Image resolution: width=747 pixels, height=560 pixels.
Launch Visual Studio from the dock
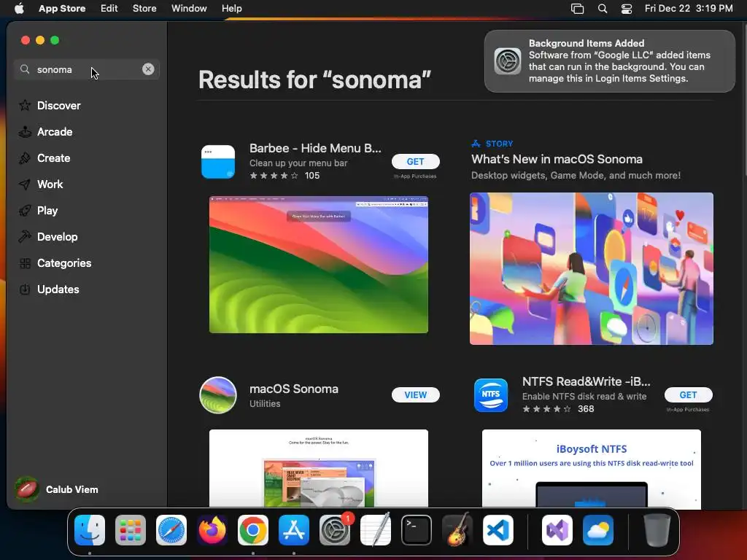pyautogui.click(x=557, y=530)
